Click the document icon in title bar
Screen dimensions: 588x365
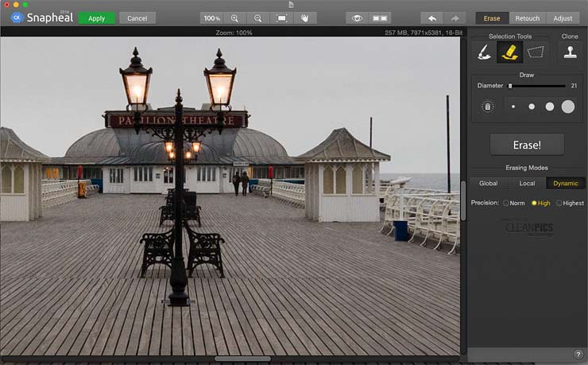pos(291,5)
